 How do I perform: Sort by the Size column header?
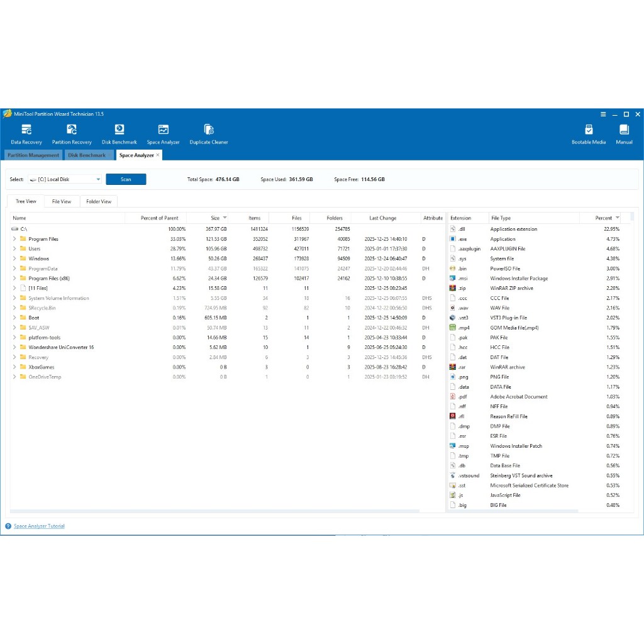pos(215,218)
